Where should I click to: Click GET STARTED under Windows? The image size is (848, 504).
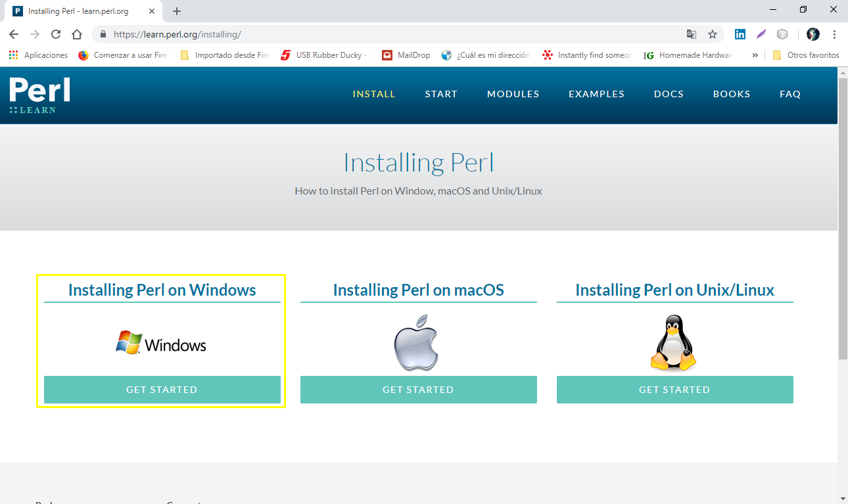click(162, 390)
